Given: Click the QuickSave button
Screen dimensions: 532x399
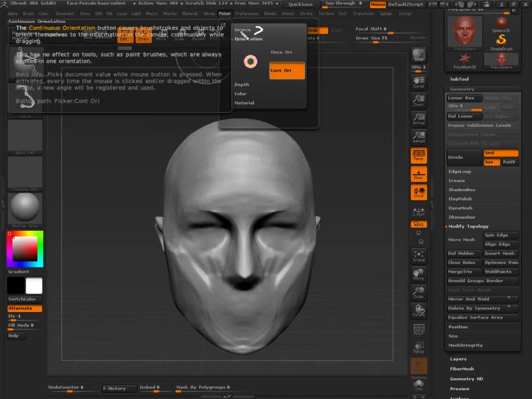Looking at the screenshot, I should tap(300, 4).
